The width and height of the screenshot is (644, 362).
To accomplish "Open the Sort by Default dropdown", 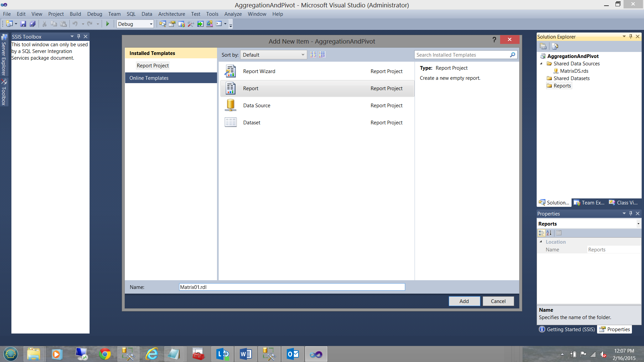I will (x=273, y=55).
